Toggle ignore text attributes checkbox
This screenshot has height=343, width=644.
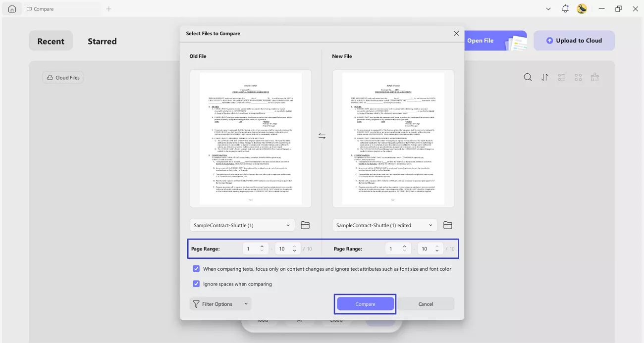click(x=196, y=269)
